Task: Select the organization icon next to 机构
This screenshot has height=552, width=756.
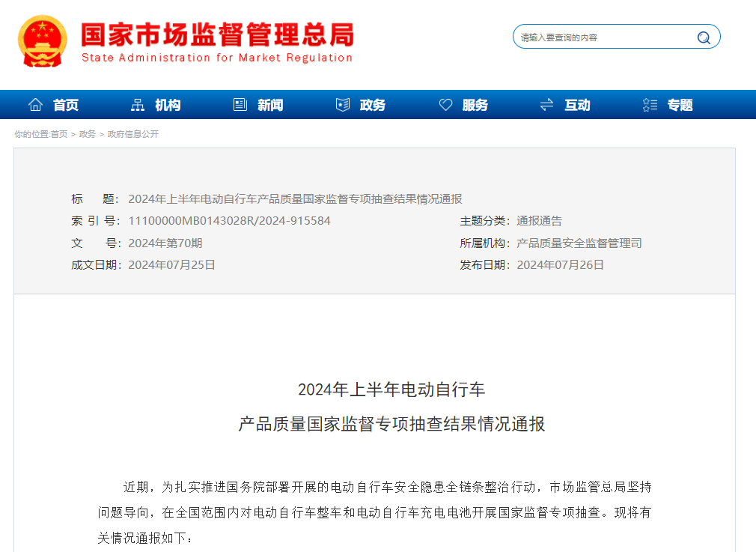Action: point(137,104)
